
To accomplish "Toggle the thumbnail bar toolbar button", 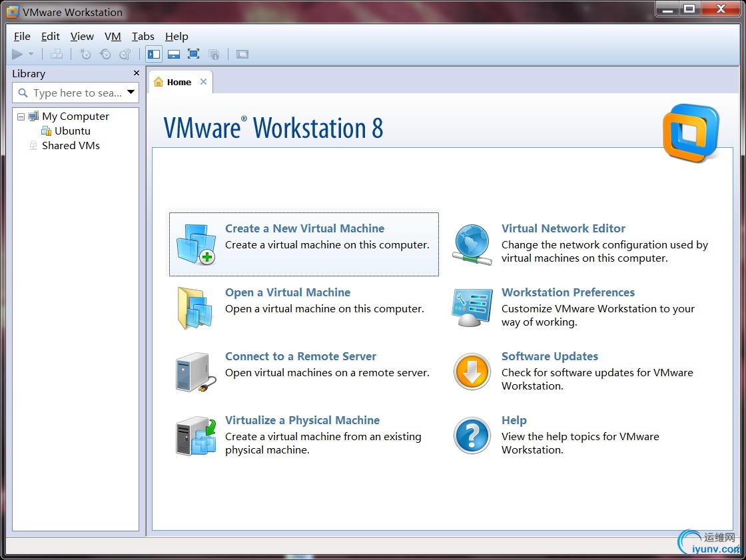I will point(174,55).
